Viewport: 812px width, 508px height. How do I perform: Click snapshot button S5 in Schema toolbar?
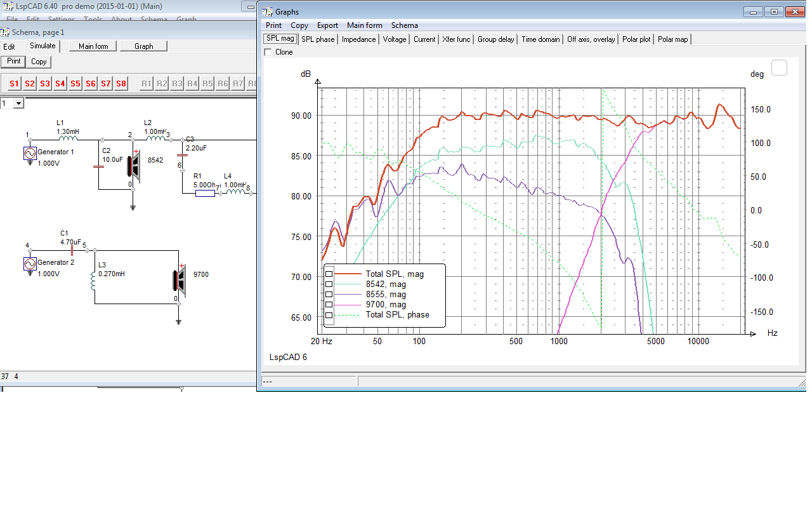click(x=75, y=83)
